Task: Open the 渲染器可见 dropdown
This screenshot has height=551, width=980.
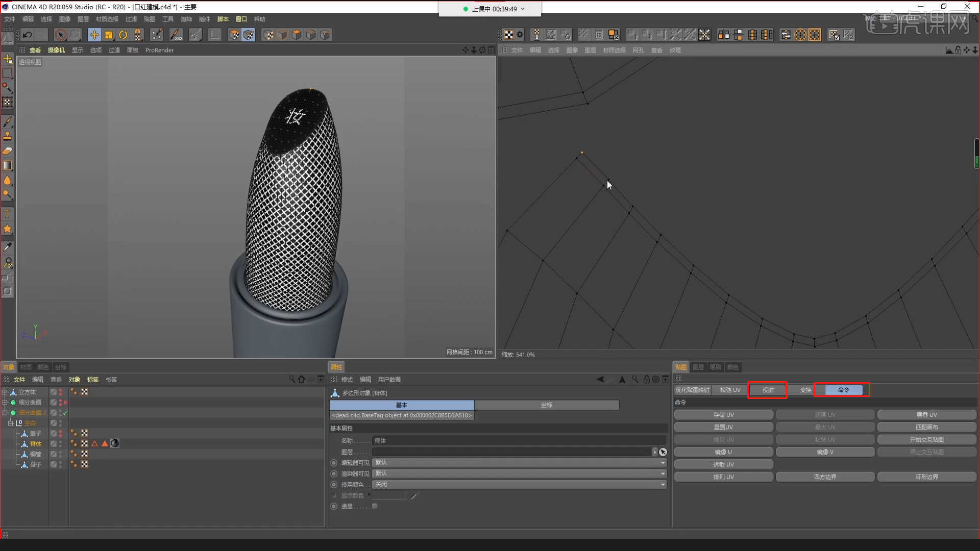Action: point(520,473)
